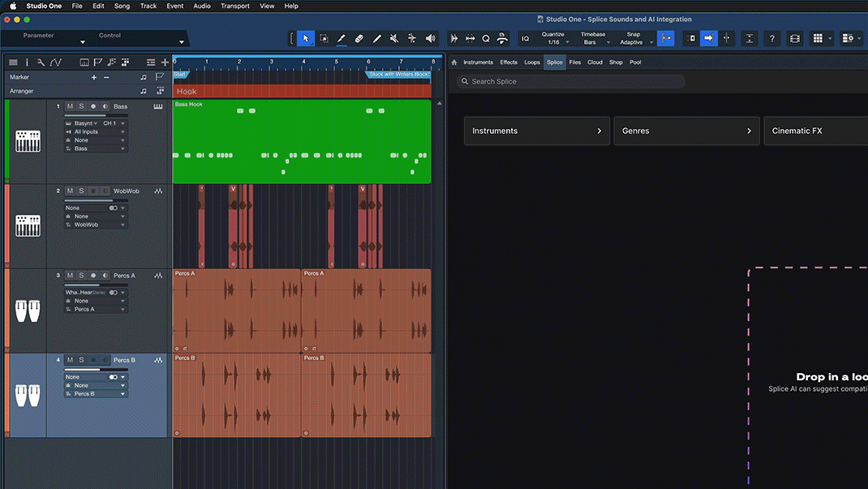Mute the Bass track
This screenshot has width=868, height=489.
pyautogui.click(x=70, y=106)
